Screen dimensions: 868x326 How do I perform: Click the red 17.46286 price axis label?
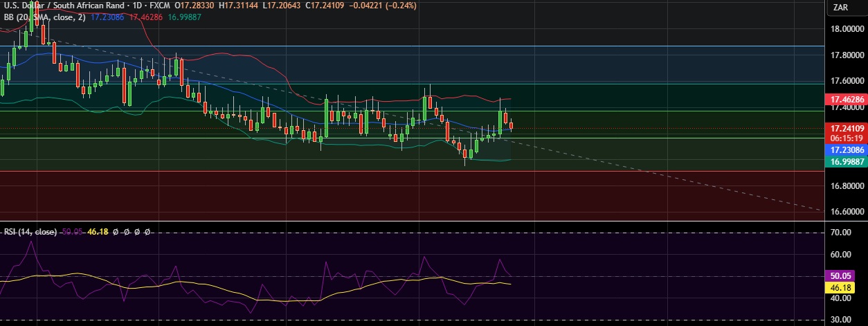(846, 100)
